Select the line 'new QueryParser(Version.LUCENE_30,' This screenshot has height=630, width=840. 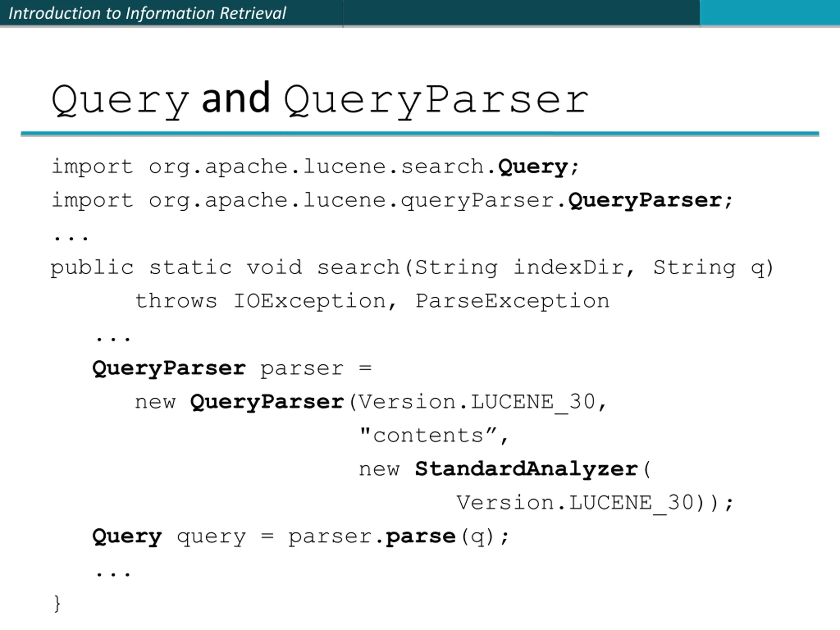coord(371,403)
